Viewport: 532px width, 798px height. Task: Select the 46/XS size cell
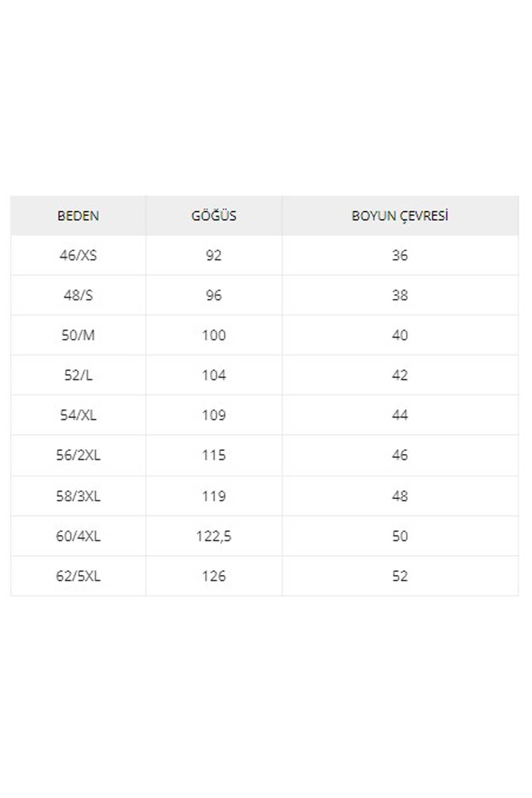click(78, 255)
